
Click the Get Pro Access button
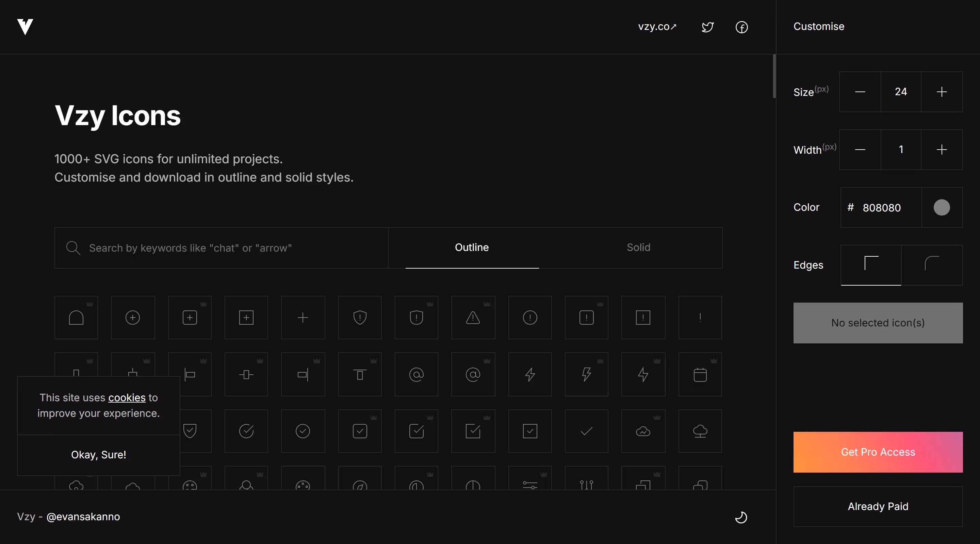878,452
